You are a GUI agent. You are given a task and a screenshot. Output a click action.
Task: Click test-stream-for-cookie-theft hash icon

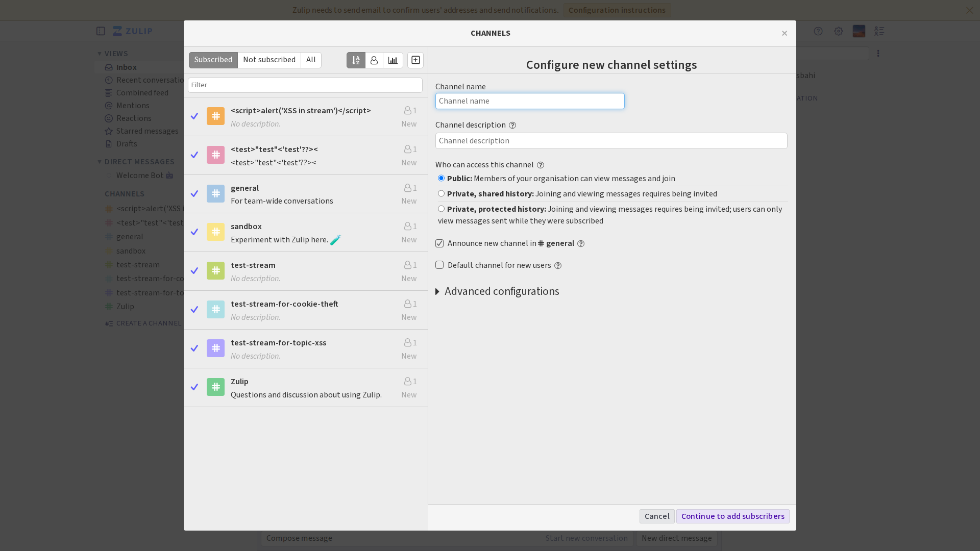point(215,310)
